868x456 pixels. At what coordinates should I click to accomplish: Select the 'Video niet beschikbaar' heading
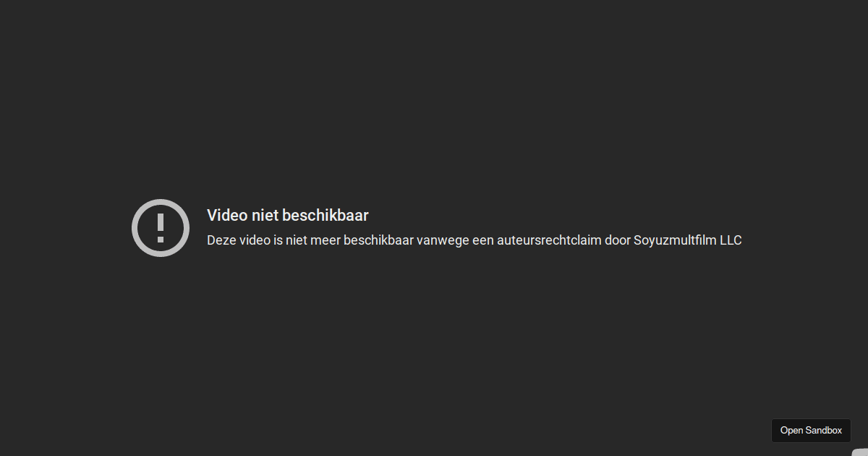[x=288, y=215]
